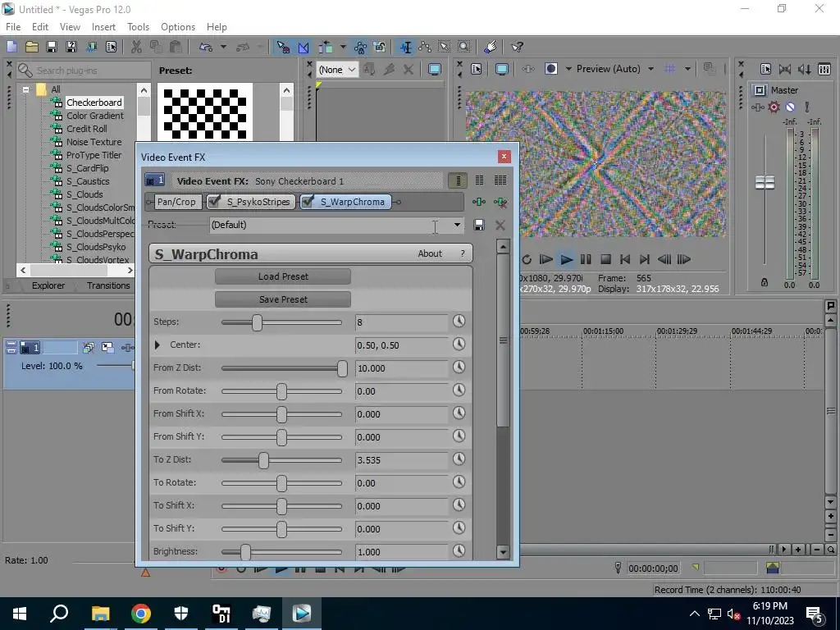The image size is (840, 630).
Task: Click the Save Preset floppy icon in FX window
Action: (x=479, y=225)
